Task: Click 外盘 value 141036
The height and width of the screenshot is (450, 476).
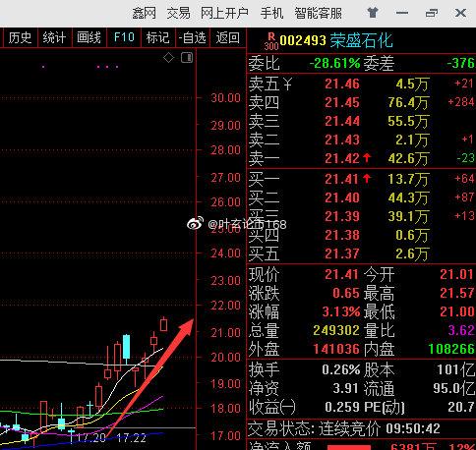Action: click(x=336, y=349)
